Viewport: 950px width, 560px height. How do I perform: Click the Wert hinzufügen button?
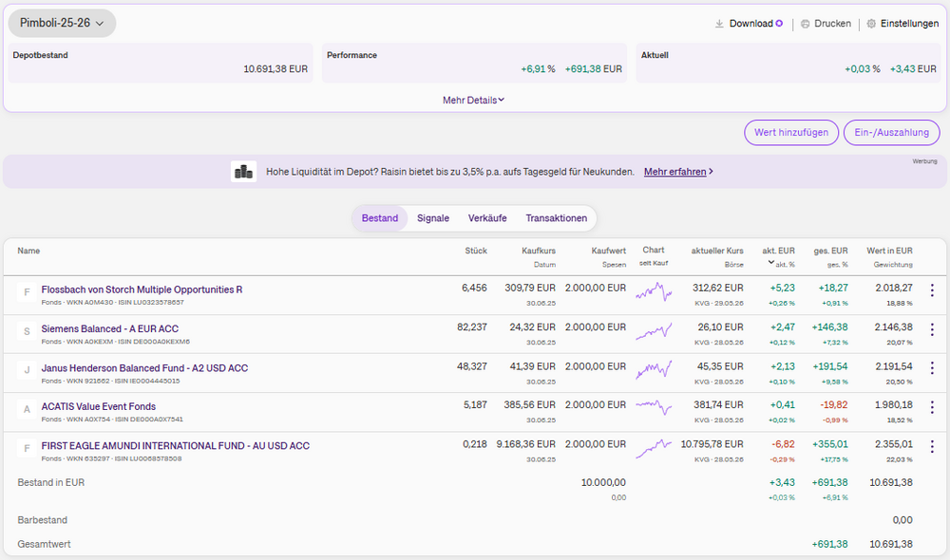[x=791, y=133]
